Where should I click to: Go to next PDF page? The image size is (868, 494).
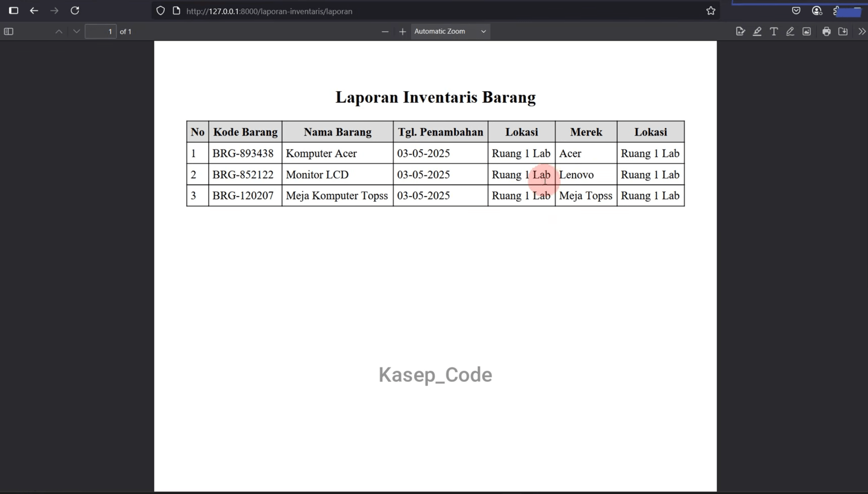[76, 32]
